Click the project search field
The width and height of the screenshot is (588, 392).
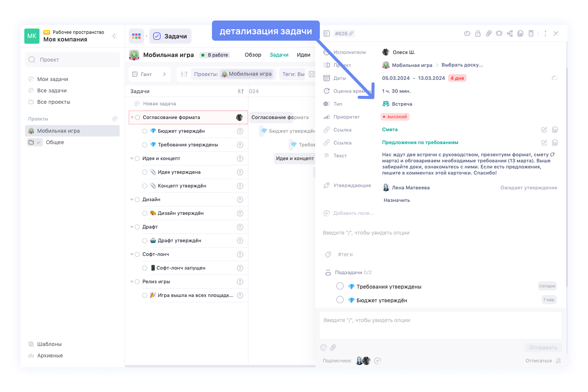[x=73, y=60]
